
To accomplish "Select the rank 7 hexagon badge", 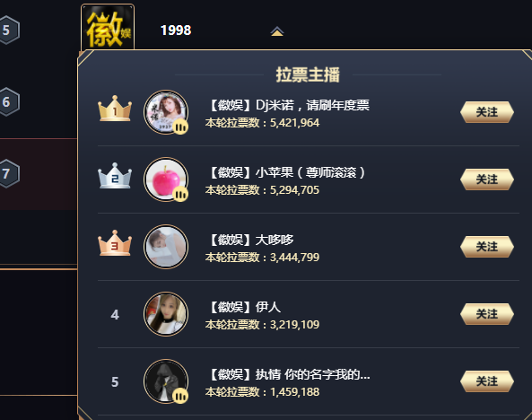I will tap(7, 173).
